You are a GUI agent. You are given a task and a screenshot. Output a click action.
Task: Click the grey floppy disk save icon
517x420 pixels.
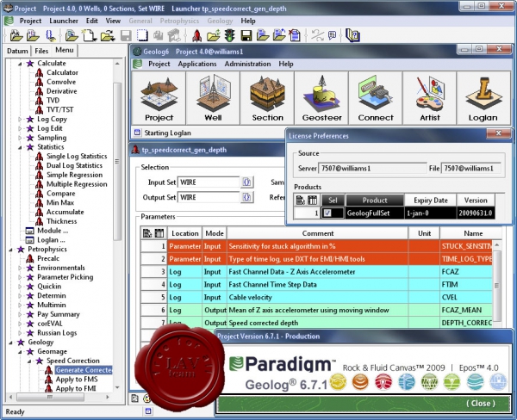point(126,35)
